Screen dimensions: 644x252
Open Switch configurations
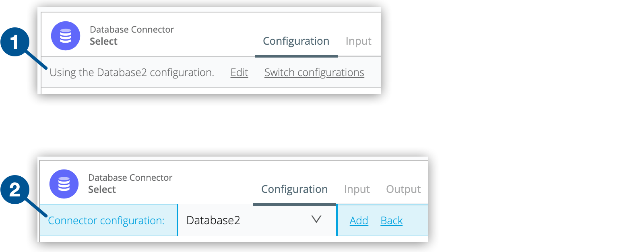coord(314,72)
